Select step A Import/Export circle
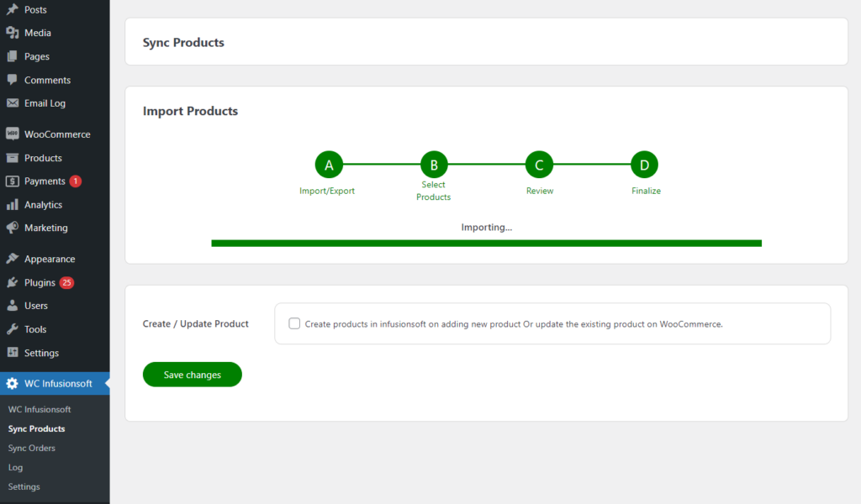This screenshot has width=861, height=504. (x=329, y=165)
